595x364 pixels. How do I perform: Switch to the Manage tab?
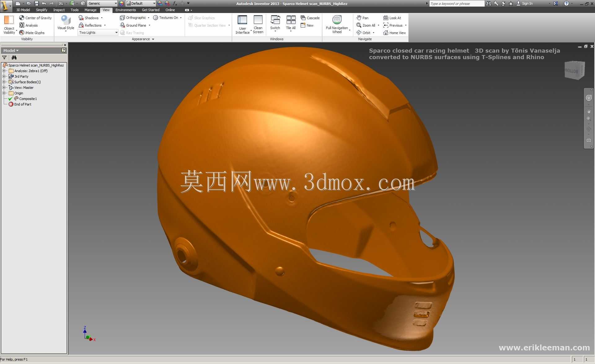tap(90, 10)
